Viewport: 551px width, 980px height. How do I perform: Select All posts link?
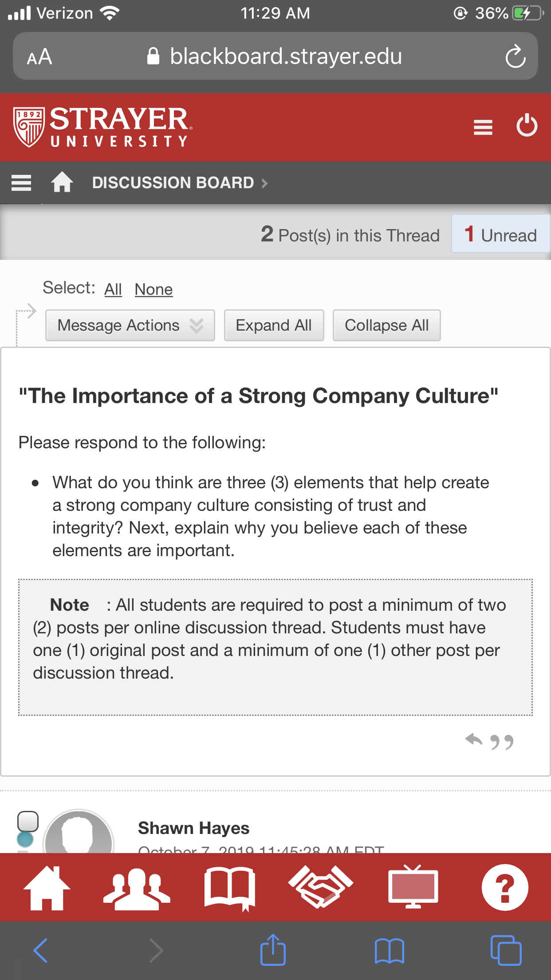[113, 289]
